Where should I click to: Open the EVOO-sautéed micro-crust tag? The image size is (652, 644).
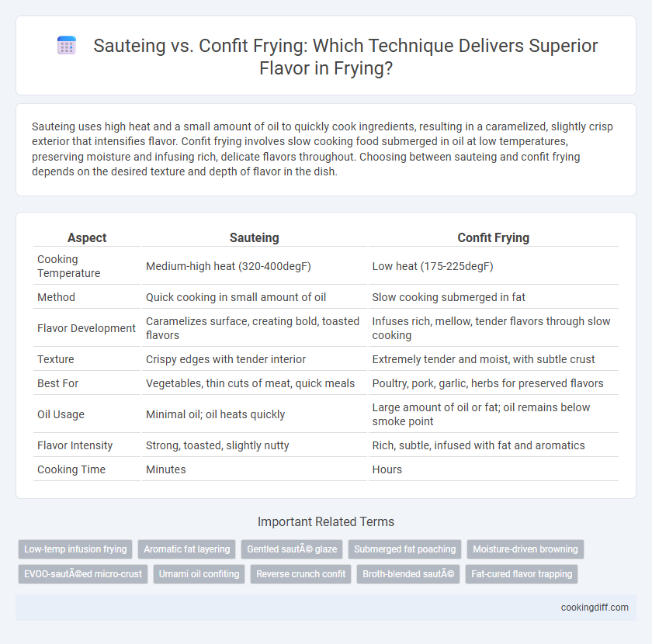(x=83, y=574)
